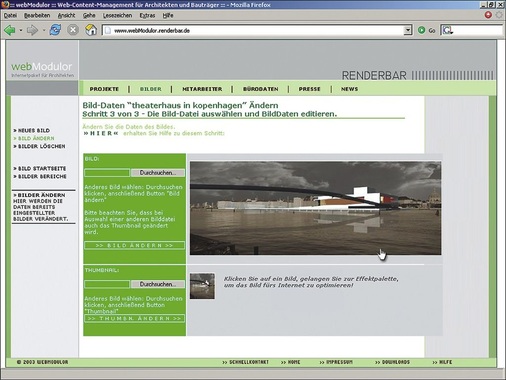506x380 pixels.
Task: Click the HILFE footer link
Action: click(x=442, y=362)
